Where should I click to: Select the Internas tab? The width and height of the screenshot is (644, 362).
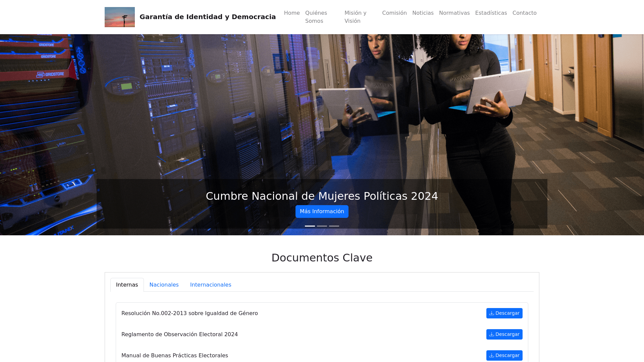pos(127,285)
